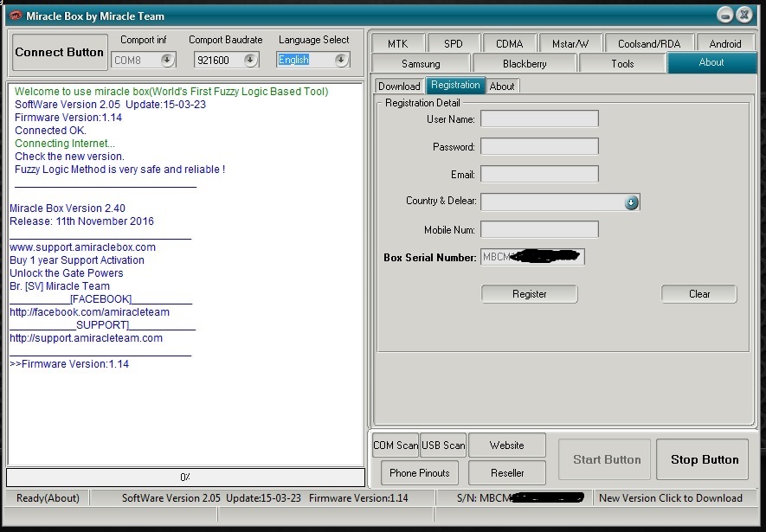The height and width of the screenshot is (532, 766).
Task: Click the Connect Button
Action: (x=60, y=52)
